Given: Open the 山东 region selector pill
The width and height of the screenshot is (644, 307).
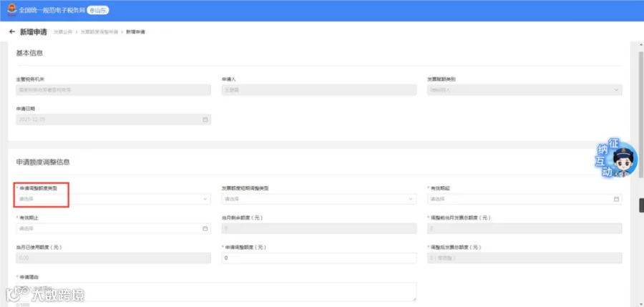Looking at the screenshot, I should [98, 10].
